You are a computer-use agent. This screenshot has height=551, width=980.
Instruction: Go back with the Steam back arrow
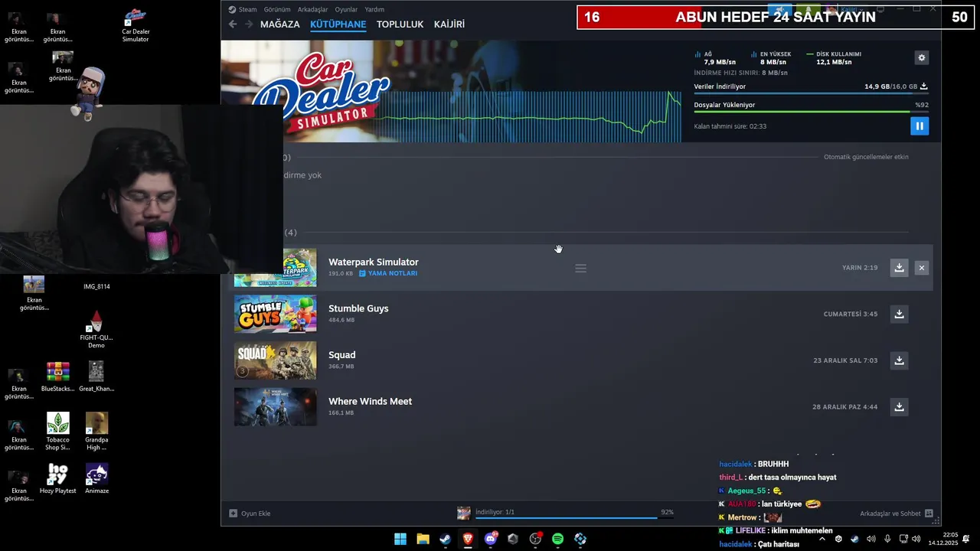tap(233, 24)
